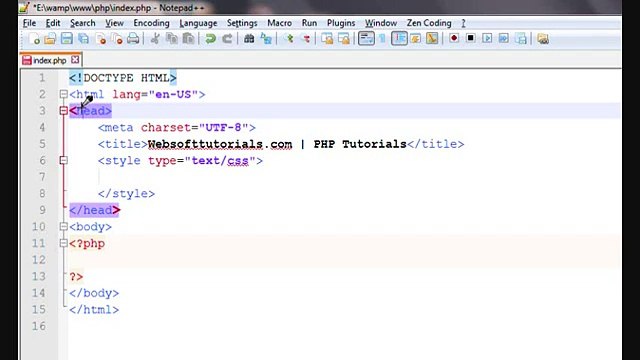Click the Start Recording macro red dot
The image size is (640, 360).
pos(454,38)
